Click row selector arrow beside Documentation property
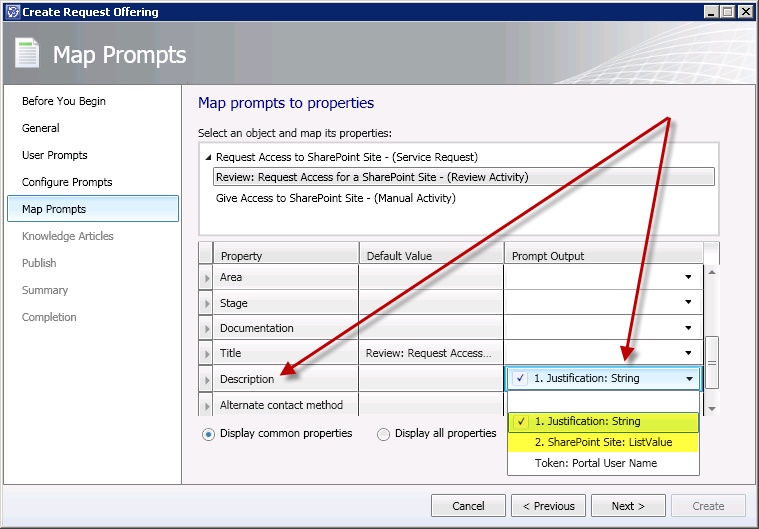The height and width of the screenshot is (529, 759). tap(207, 328)
